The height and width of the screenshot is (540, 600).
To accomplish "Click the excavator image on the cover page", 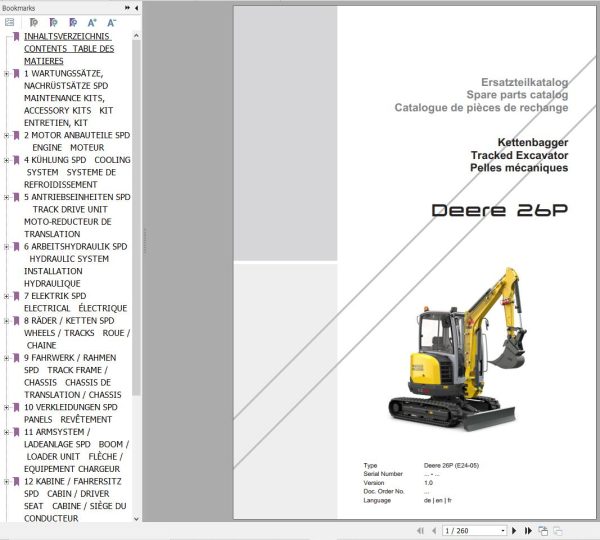I will (457, 349).
